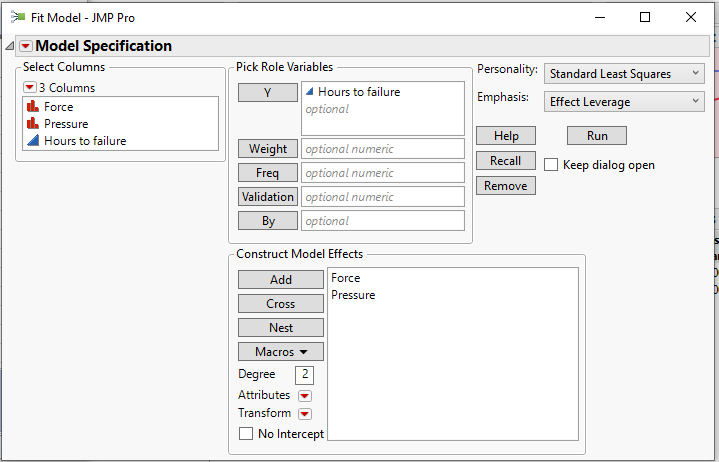
Task: Select the Force column in Select Columns
Action: [58, 107]
